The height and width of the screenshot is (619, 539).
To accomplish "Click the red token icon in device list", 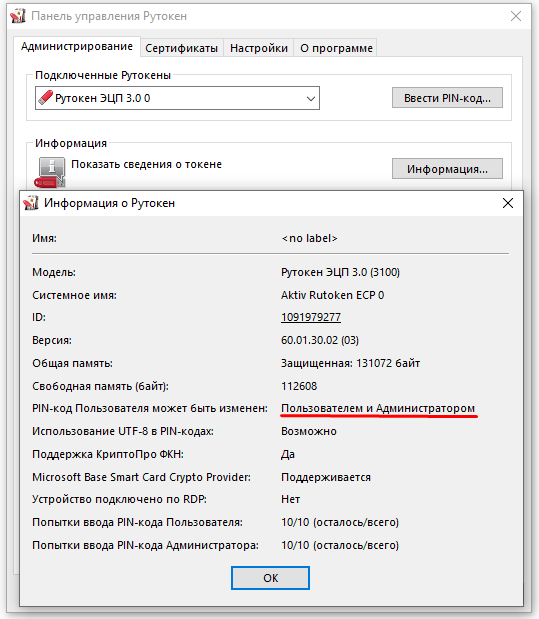I will (45, 98).
